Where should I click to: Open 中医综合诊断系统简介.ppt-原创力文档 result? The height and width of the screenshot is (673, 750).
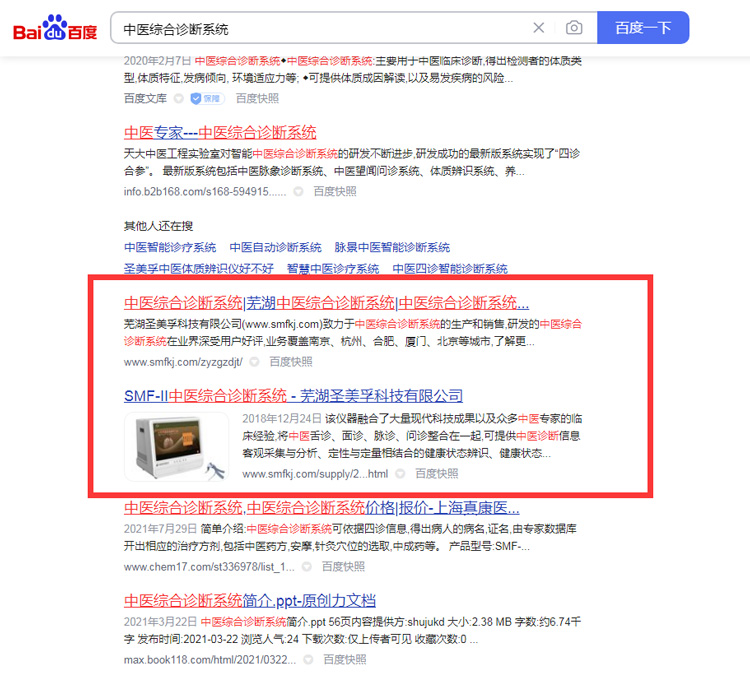point(250,601)
